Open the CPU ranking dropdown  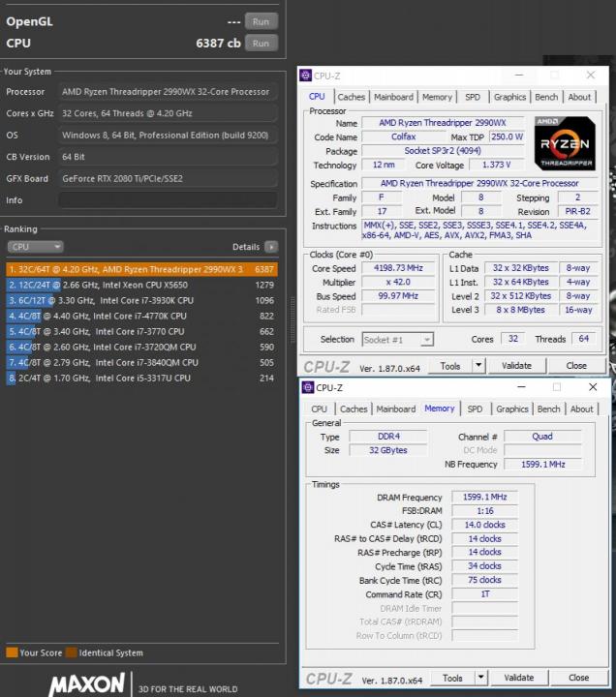click(35, 247)
